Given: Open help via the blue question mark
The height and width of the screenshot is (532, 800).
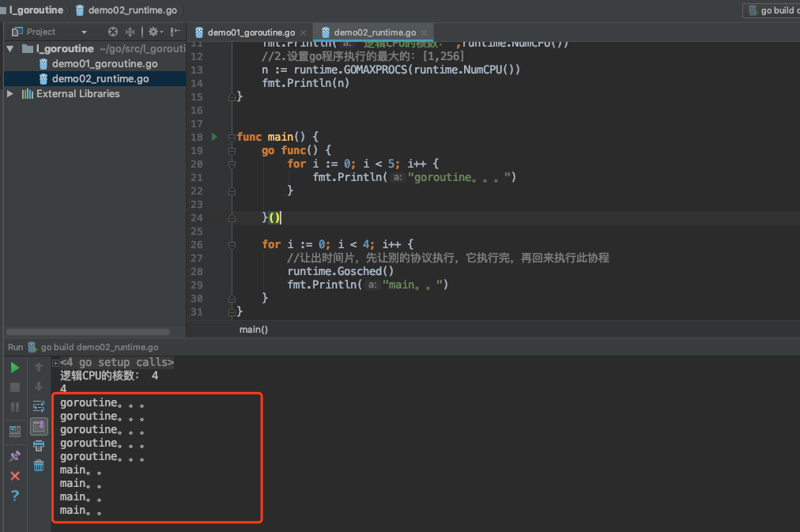Looking at the screenshot, I should [15, 496].
